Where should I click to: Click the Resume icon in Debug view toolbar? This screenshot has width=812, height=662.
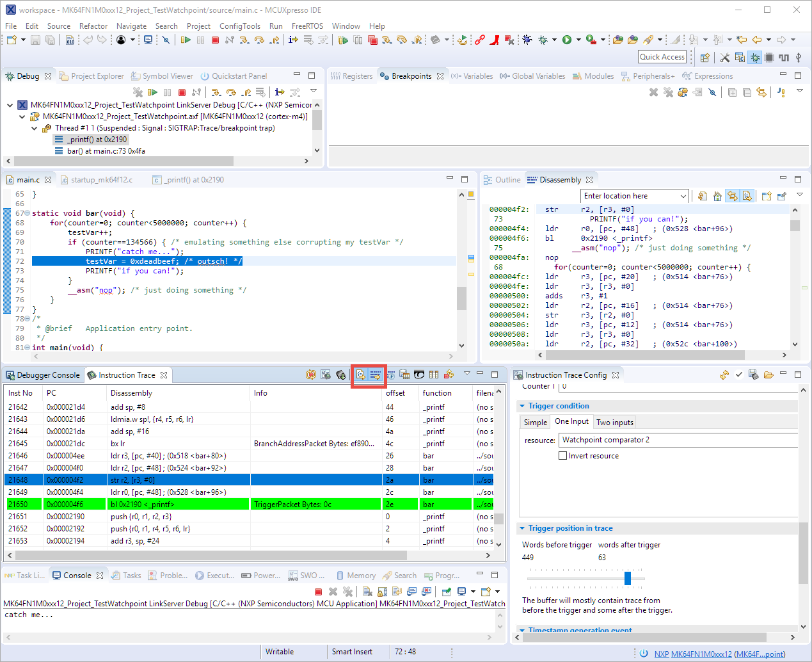pos(153,92)
